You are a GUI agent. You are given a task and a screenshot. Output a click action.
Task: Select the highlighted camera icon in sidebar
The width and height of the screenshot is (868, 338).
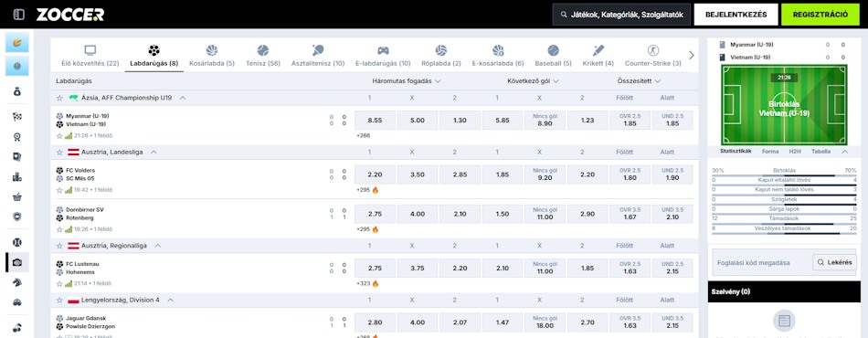(x=17, y=262)
